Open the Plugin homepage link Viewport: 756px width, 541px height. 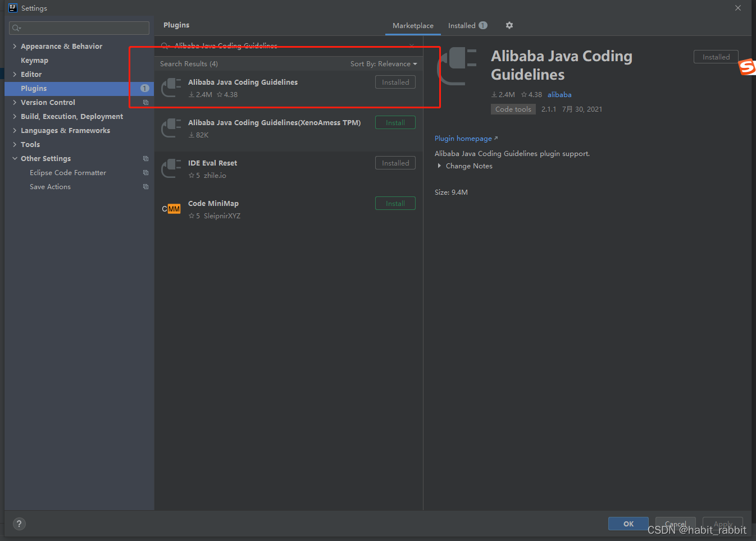tap(463, 138)
